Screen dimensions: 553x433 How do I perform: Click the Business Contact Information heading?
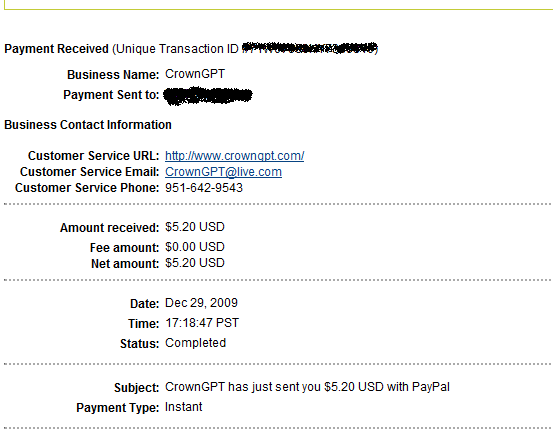coord(88,125)
